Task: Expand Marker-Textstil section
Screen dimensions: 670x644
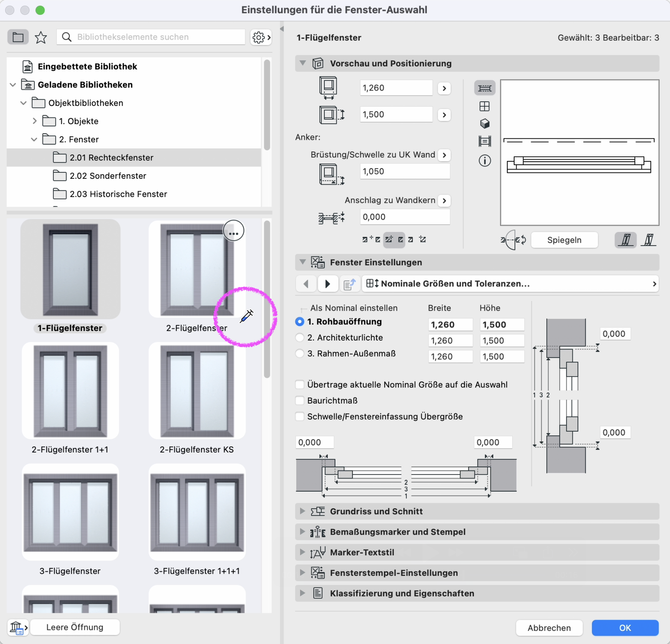Action: click(x=302, y=552)
